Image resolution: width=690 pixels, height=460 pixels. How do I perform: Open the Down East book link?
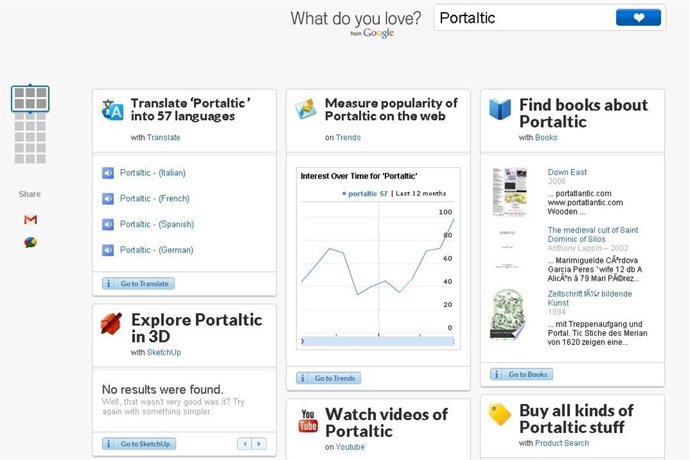point(566,172)
